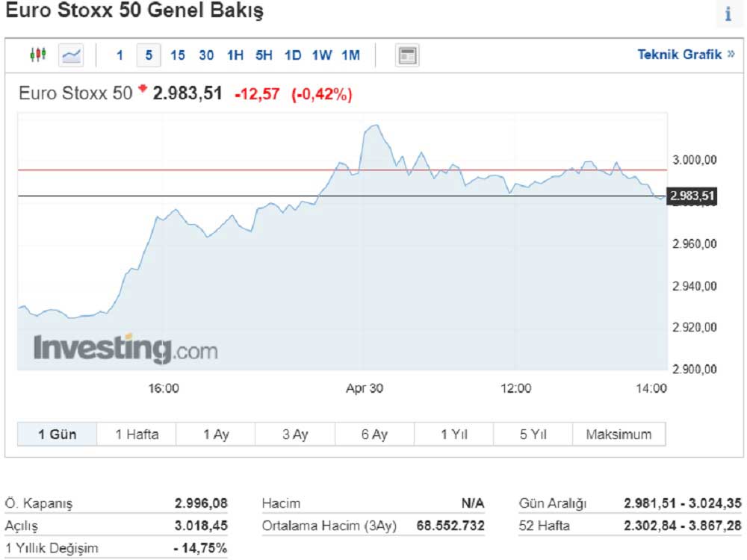Click the Euro Stoxx 50 name in the quote header
The image size is (747, 560).
75,93
